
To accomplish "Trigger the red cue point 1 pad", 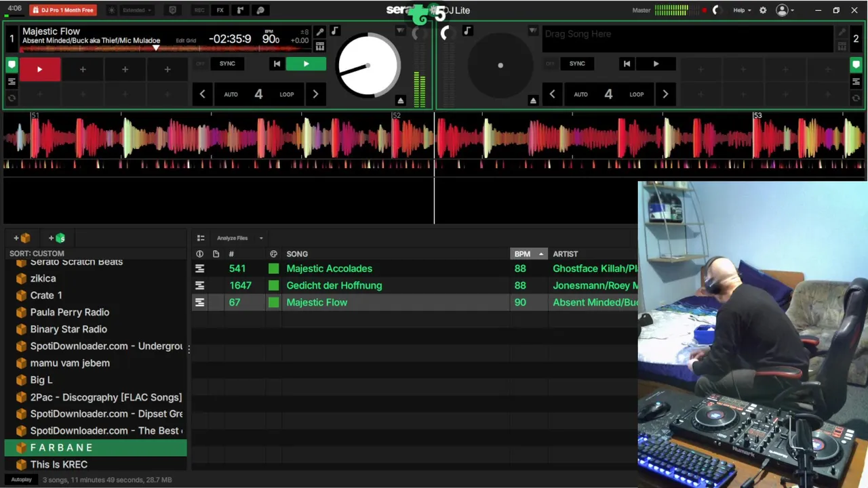I will (x=39, y=69).
